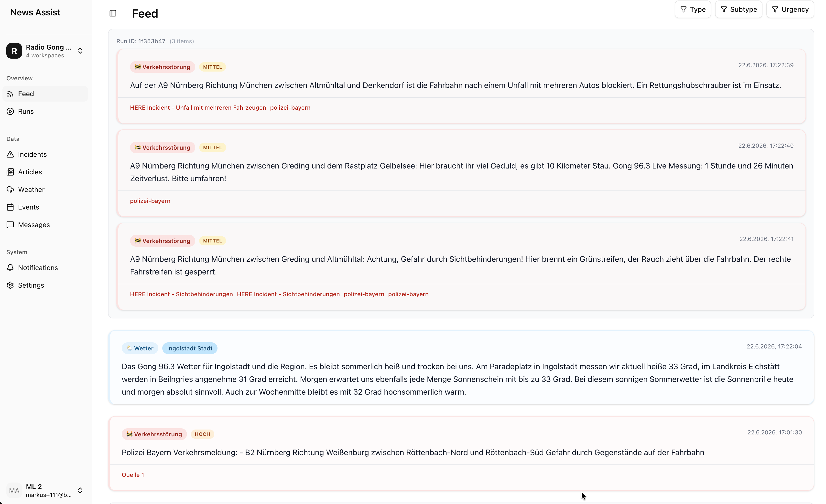Open the Articles section
The width and height of the screenshot is (826, 504).
pos(45,172)
